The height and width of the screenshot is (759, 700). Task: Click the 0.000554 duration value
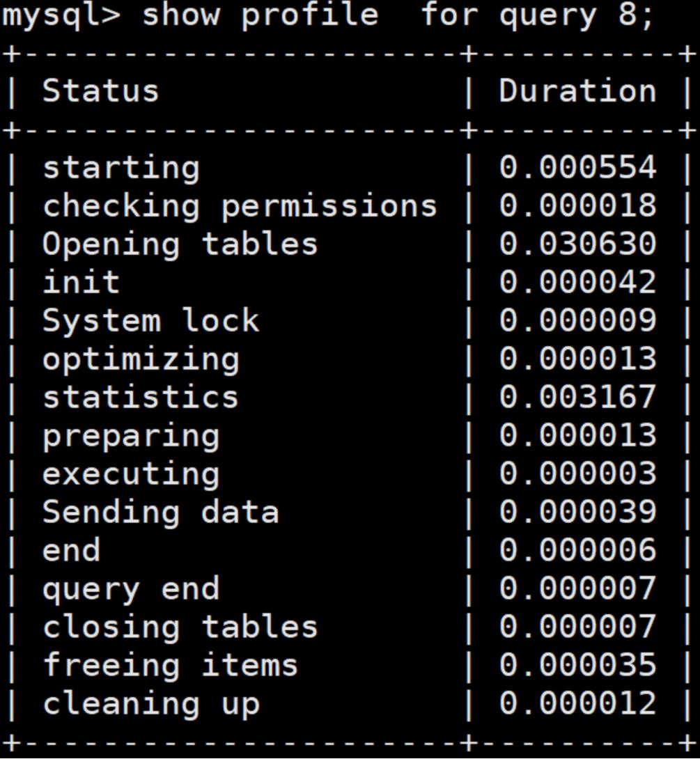click(577, 168)
